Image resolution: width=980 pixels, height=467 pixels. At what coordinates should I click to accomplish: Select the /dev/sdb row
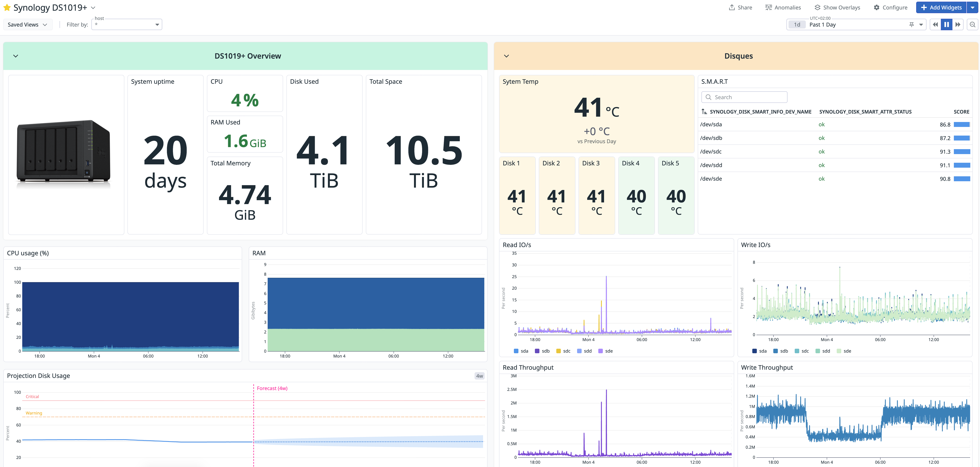coord(835,138)
